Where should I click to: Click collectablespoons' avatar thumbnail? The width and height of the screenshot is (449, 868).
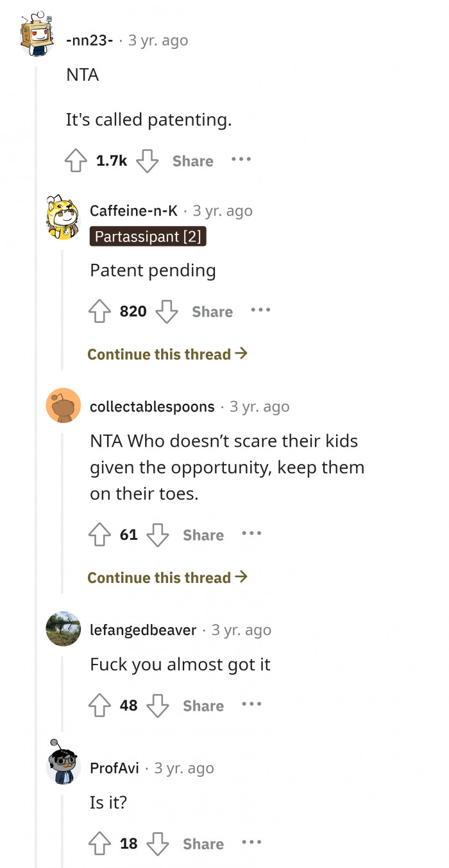pos(62,405)
